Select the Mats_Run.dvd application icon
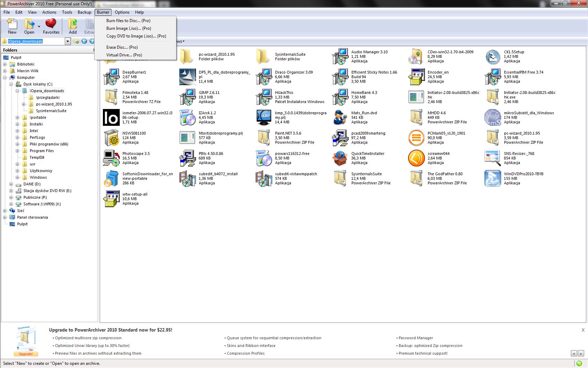The height and width of the screenshot is (368, 588). [x=340, y=117]
